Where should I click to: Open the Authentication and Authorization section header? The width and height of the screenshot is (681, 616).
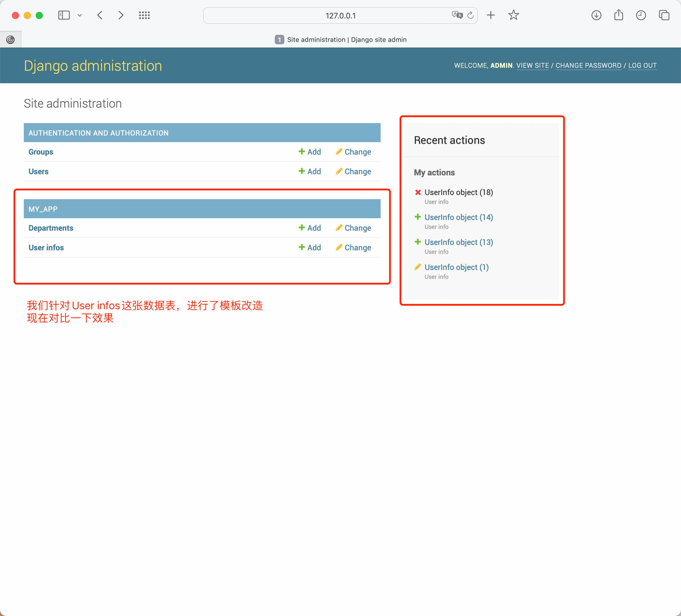(98, 133)
